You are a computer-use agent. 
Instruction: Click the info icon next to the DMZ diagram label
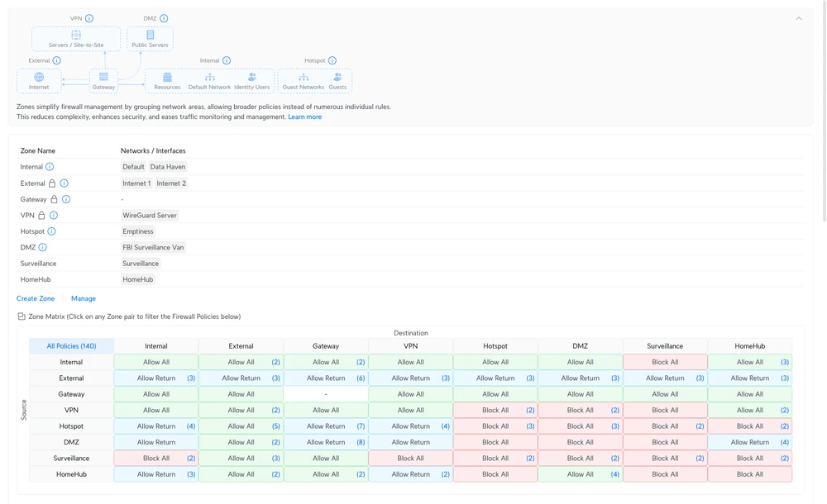pos(164,18)
